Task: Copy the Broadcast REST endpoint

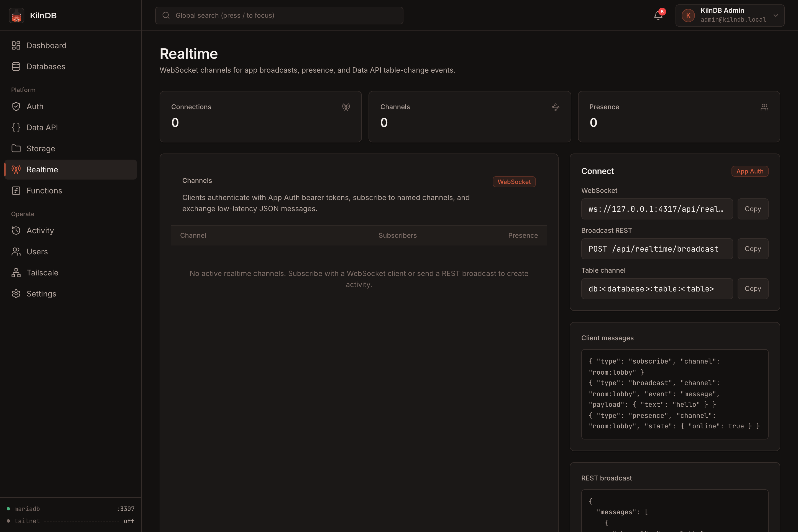Action: click(753, 249)
